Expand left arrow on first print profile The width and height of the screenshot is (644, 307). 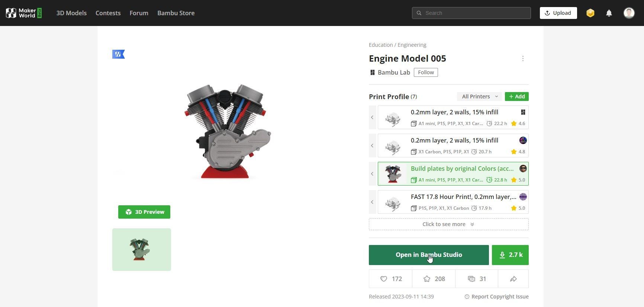coord(372,117)
